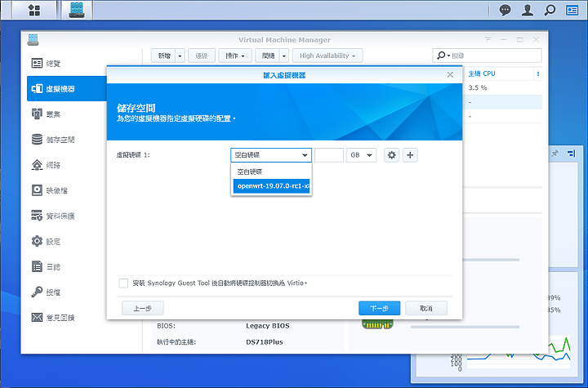Screen dimensions: 588x388
Task: Click 下一步 next step button
Action: coord(379,309)
